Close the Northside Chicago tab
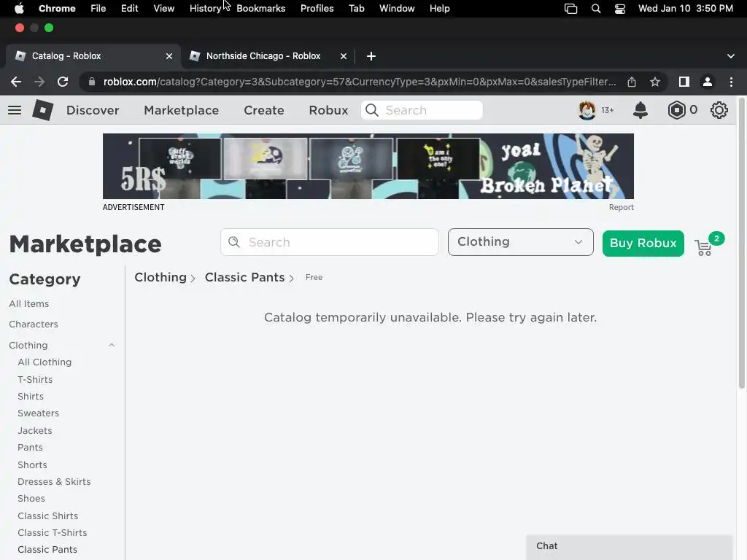 [x=343, y=56]
